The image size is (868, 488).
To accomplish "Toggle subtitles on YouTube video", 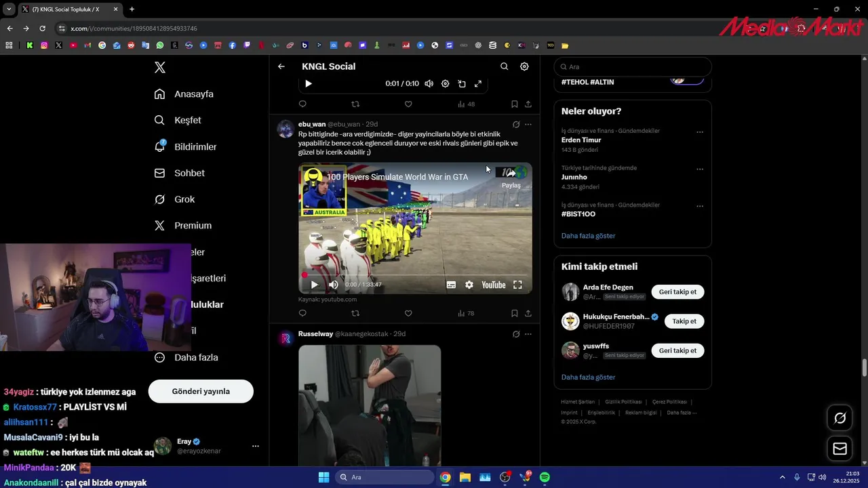I will tap(451, 285).
